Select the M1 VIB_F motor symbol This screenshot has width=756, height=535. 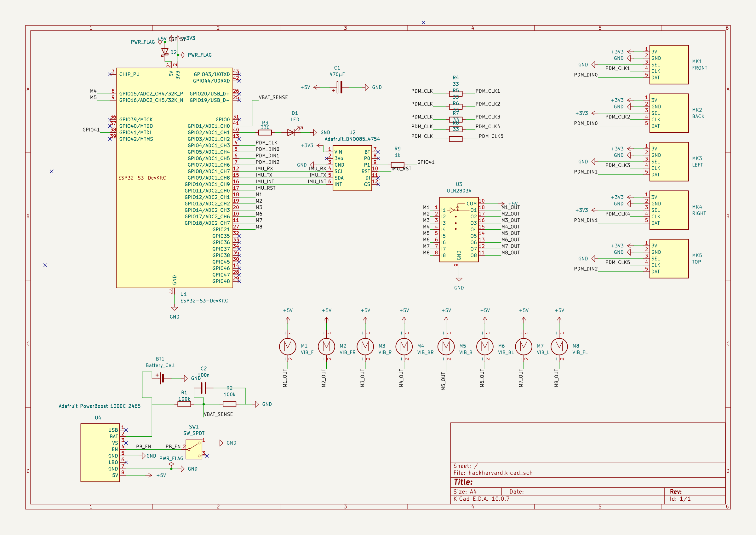click(288, 346)
